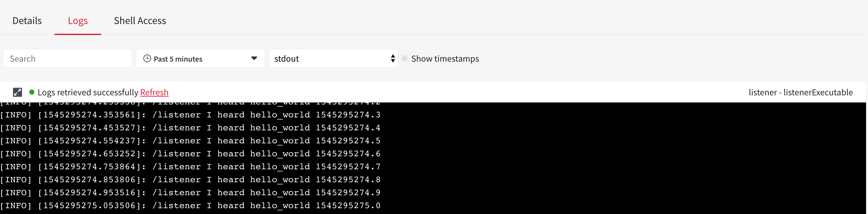
Task: Click the up-down arrows on stdout selector
Action: pyautogui.click(x=392, y=59)
